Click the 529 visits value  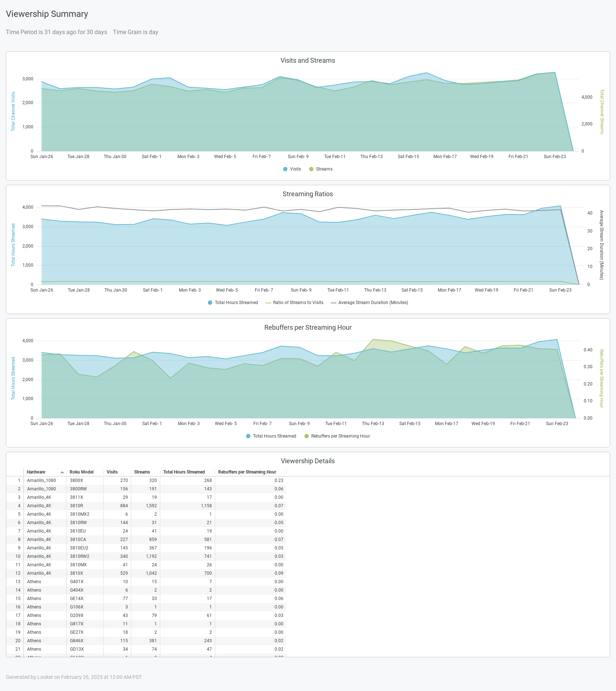point(124,573)
